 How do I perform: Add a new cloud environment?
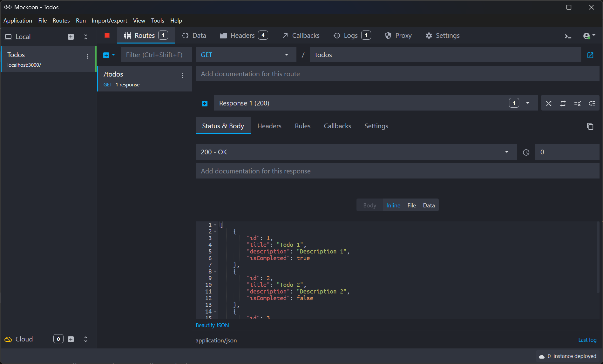coord(71,339)
